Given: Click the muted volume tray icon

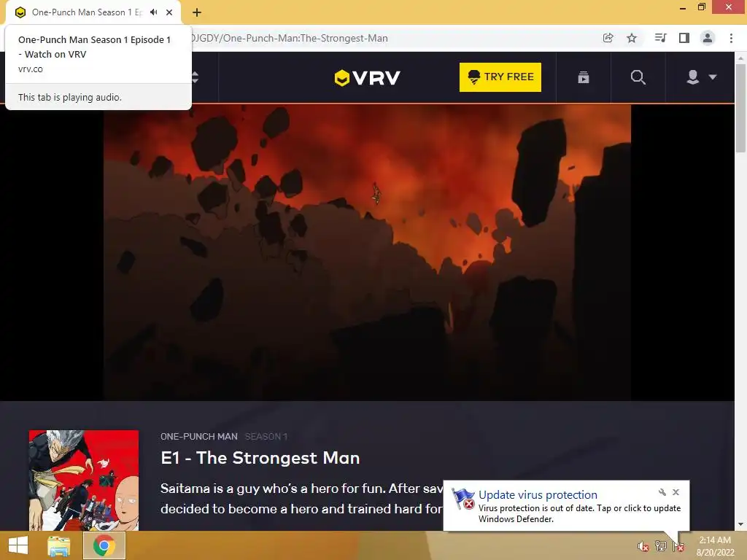Looking at the screenshot, I should click(x=643, y=546).
